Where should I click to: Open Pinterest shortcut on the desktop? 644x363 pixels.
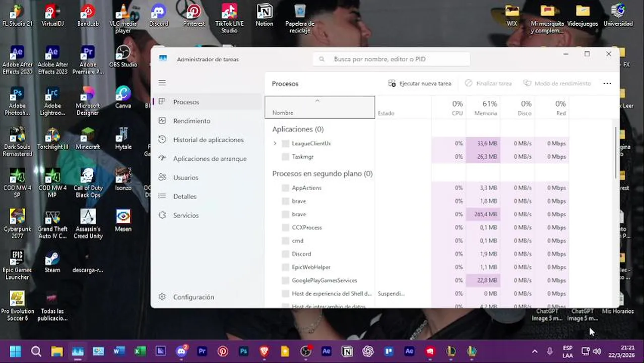(194, 16)
